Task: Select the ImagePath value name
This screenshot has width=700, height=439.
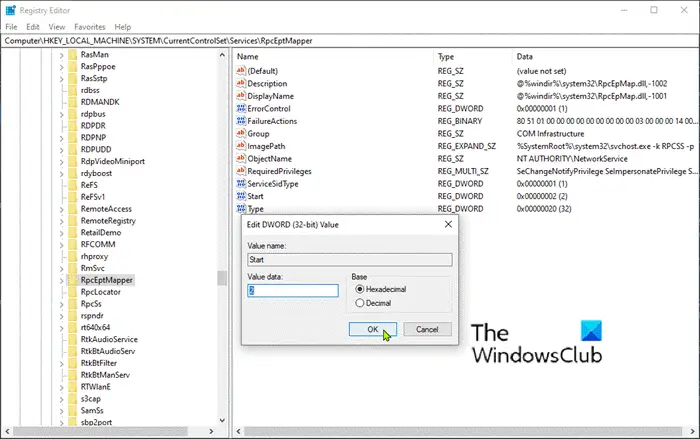Action: (266, 146)
